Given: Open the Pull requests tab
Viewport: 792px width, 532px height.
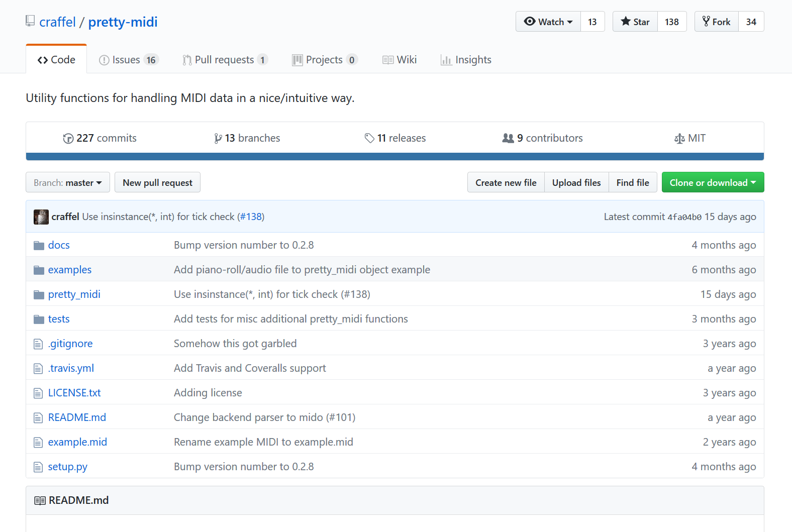Looking at the screenshot, I should 225,60.
